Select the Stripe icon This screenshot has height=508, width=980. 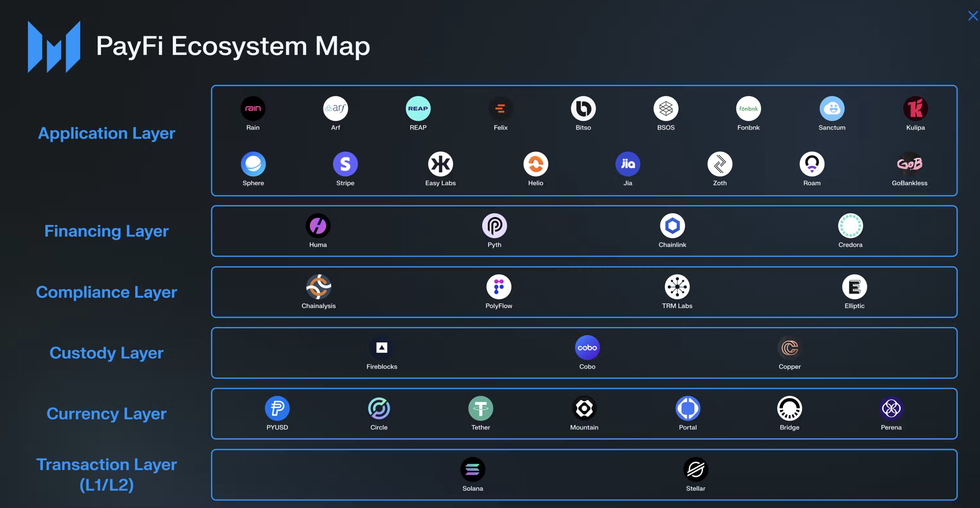pos(345,164)
